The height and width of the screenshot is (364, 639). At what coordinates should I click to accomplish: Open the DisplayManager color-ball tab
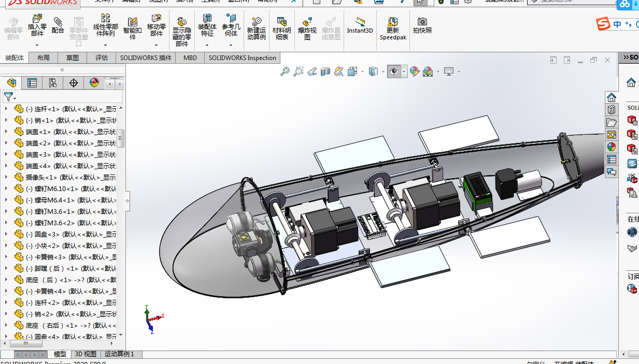click(x=94, y=83)
